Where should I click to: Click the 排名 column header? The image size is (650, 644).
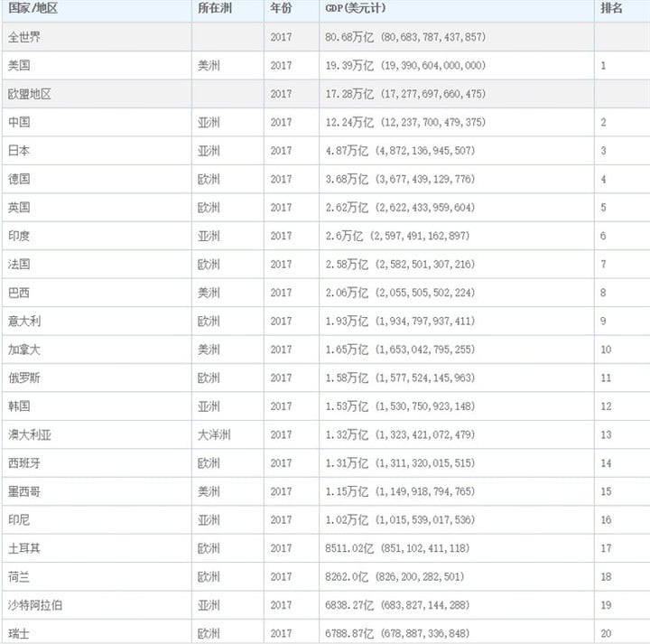tap(611, 8)
